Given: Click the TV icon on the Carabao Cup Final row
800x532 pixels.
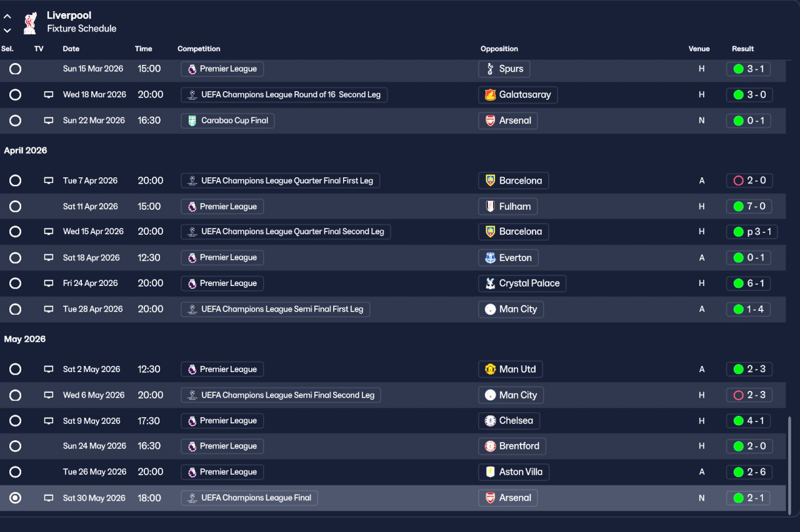Looking at the screenshot, I should point(49,121).
